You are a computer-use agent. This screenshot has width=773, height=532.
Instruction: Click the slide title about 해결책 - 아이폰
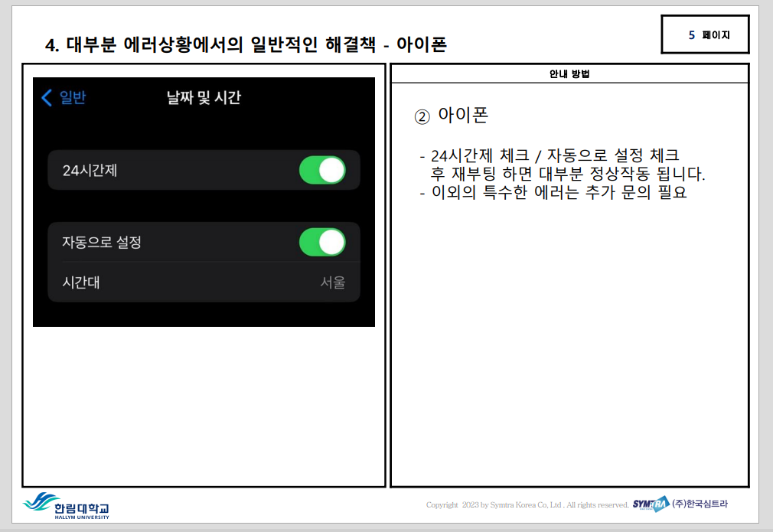[246, 45]
